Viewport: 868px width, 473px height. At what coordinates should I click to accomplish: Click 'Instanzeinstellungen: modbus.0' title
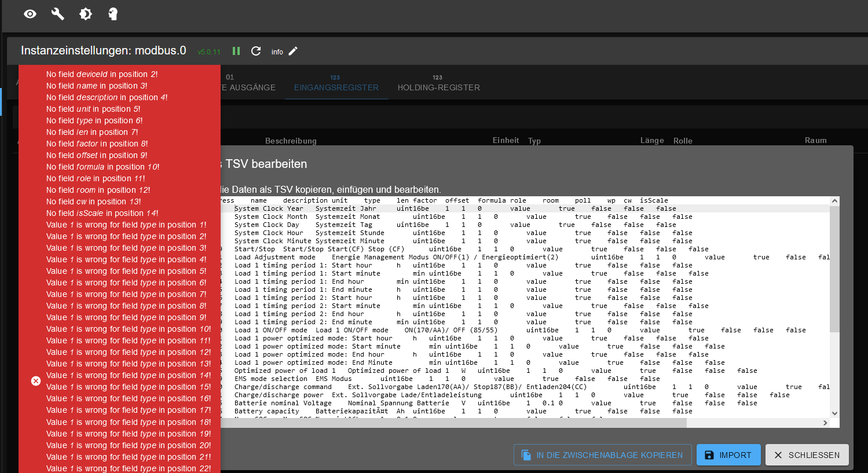(x=104, y=50)
